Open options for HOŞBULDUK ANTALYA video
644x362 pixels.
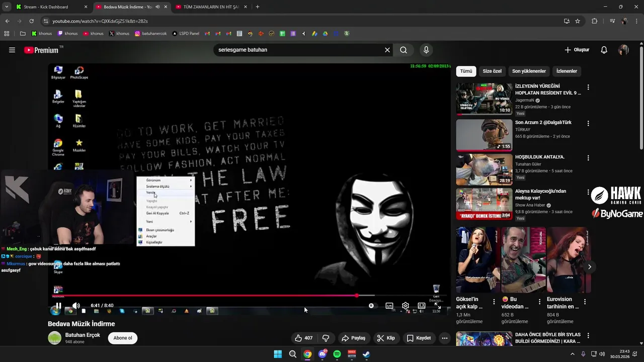[x=588, y=158]
